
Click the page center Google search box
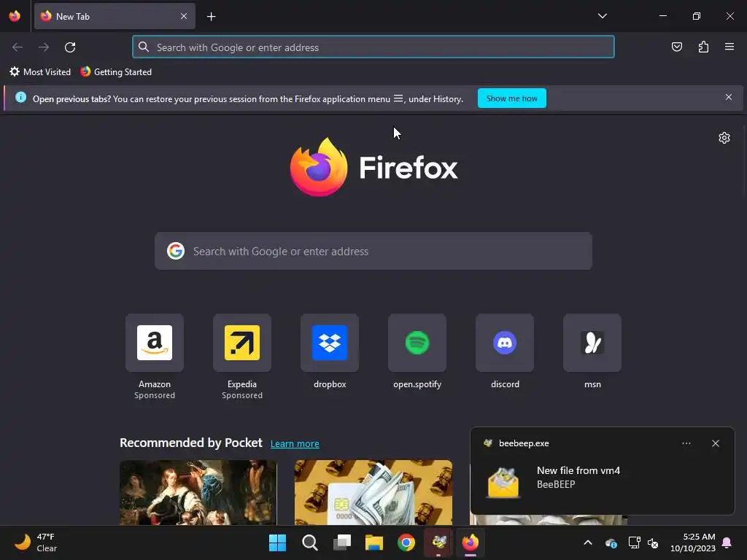point(373,251)
